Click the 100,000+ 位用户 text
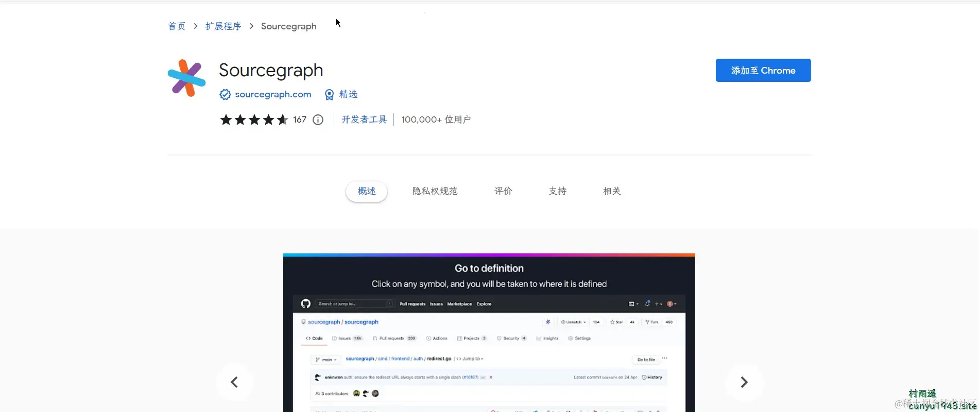Image resolution: width=980 pixels, height=412 pixels. [x=436, y=119]
